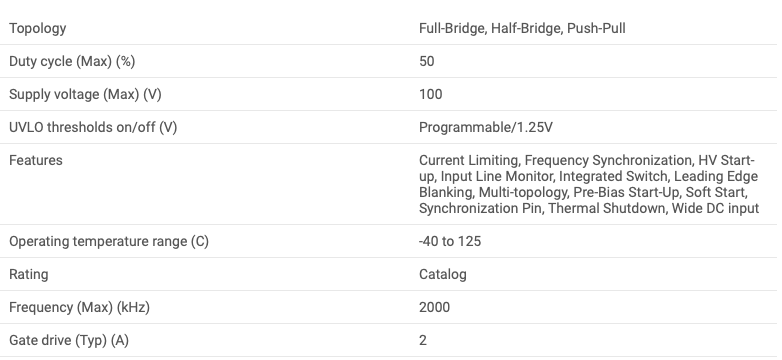The image size is (782, 360).
Task: Click the Duty cycle (Max) (%) label
Action: coord(72,61)
